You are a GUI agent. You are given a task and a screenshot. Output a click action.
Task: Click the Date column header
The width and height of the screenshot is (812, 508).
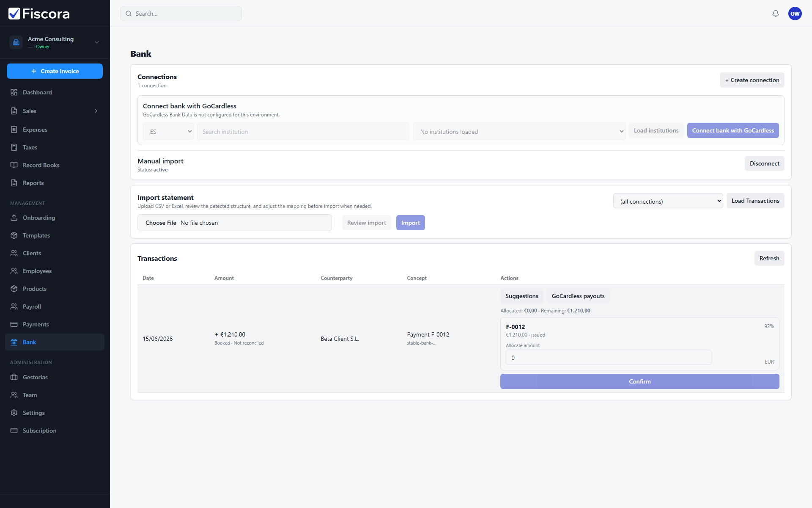click(x=148, y=278)
